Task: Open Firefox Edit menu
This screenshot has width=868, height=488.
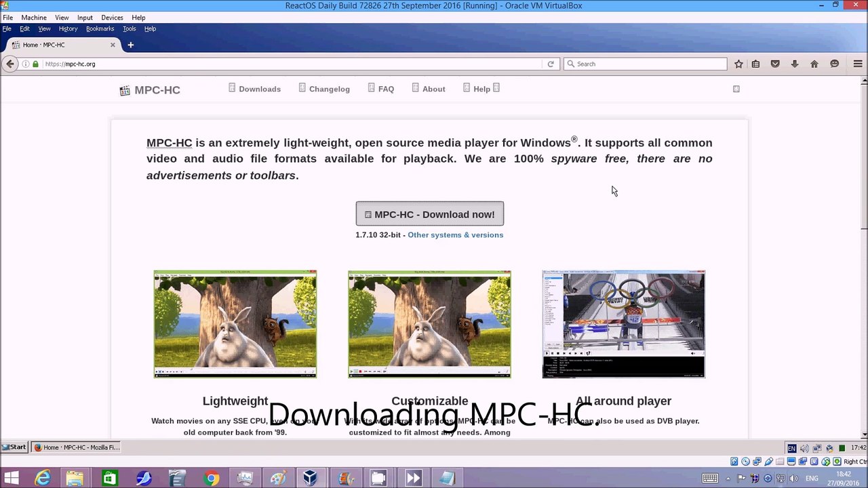Action: (24, 28)
